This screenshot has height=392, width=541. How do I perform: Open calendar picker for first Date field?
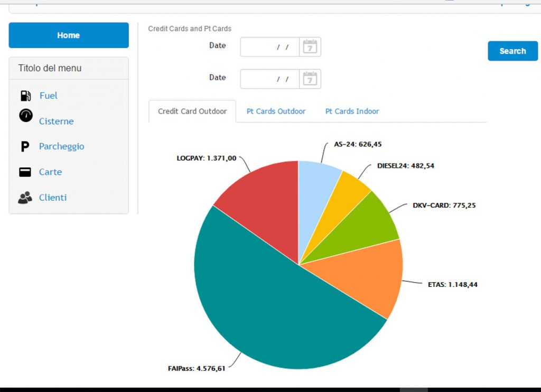310,47
